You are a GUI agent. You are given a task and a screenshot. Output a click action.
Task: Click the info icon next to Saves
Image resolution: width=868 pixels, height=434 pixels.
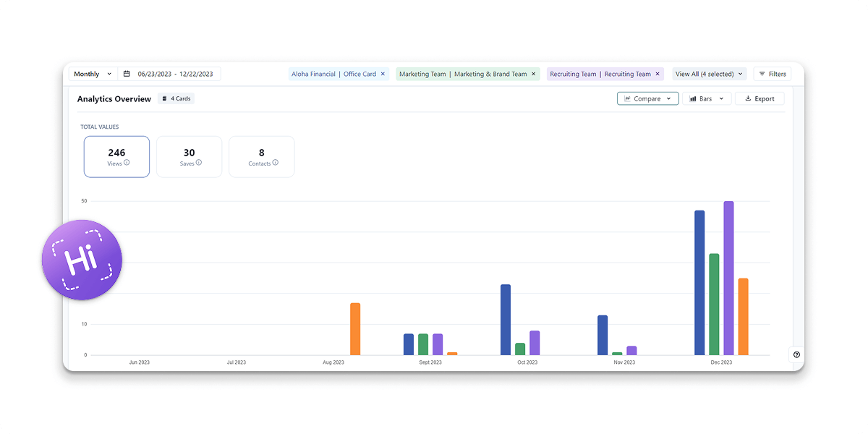click(x=199, y=163)
